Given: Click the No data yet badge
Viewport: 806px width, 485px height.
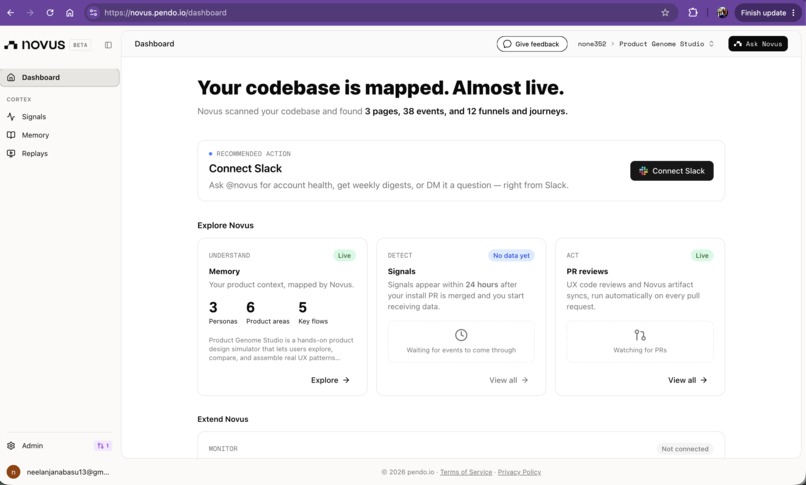Looking at the screenshot, I should tap(511, 255).
